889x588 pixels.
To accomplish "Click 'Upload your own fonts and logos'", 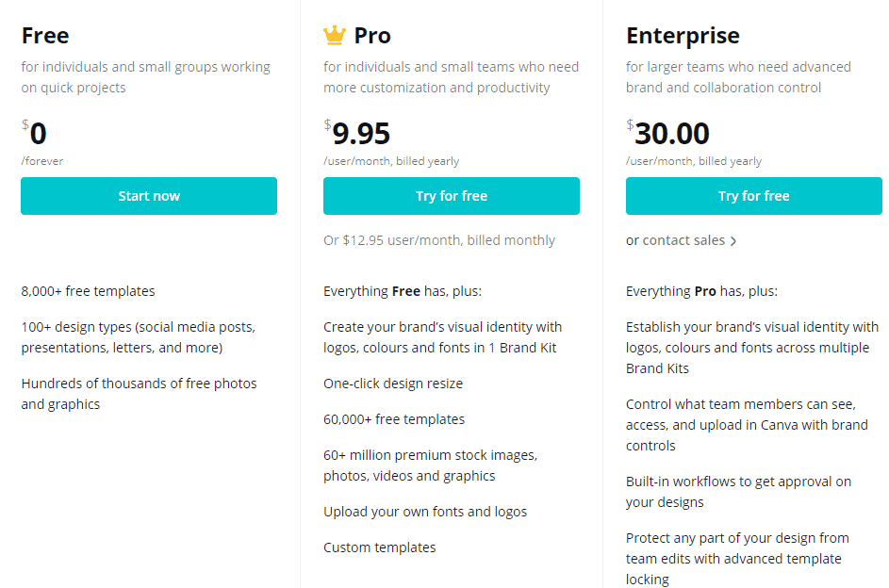I will pyautogui.click(x=425, y=512).
